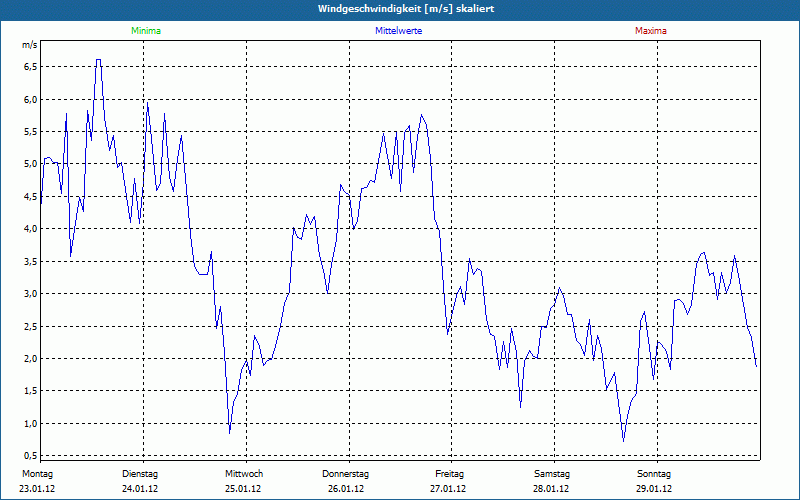Click the 6,5 y-axis value
Screen dimensions: 800x500
[x=31, y=67]
